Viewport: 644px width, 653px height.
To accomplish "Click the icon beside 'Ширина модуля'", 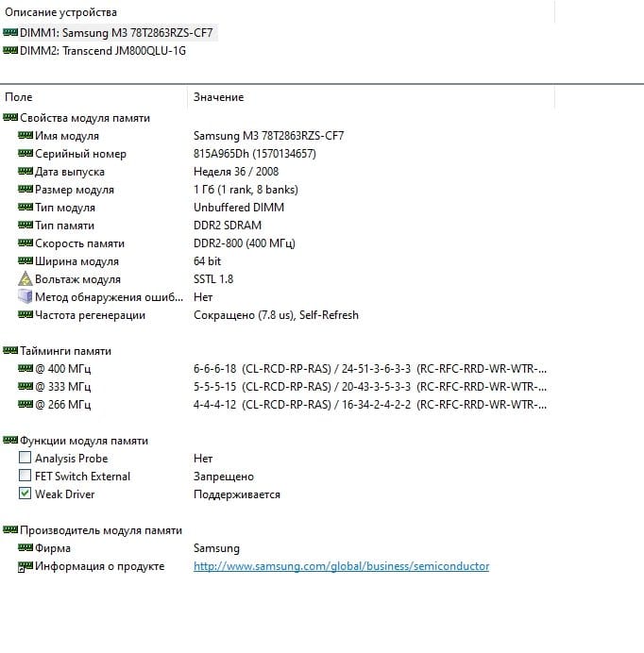I will pos(25,260).
